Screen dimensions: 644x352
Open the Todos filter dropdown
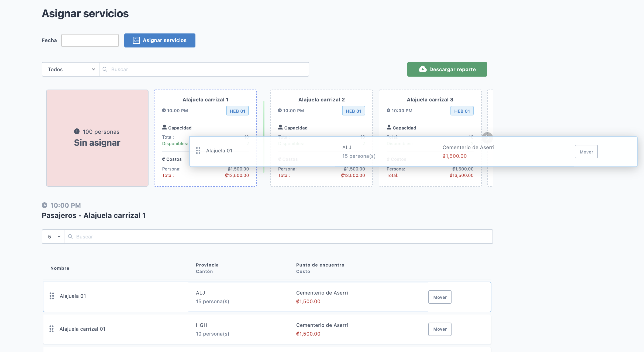pyautogui.click(x=71, y=69)
